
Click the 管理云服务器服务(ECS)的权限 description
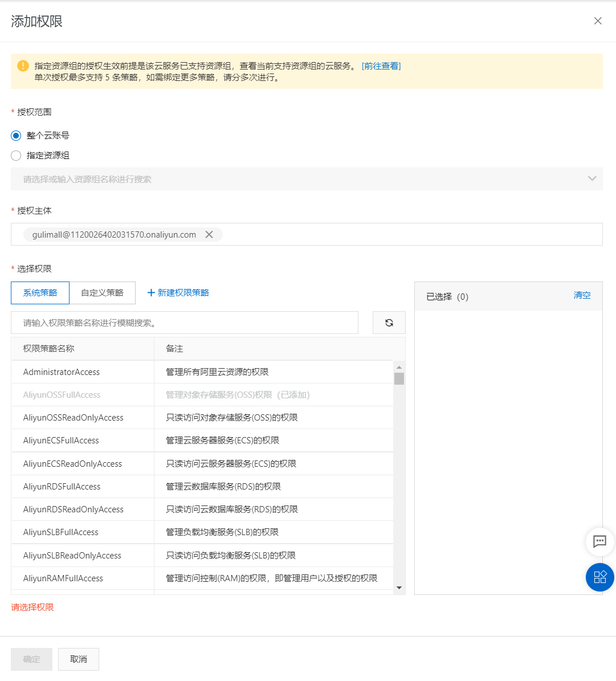click(222, 441)
